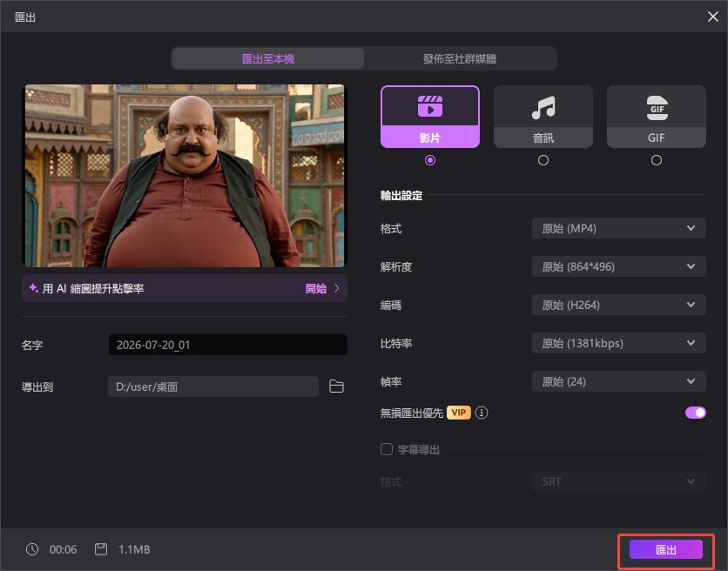Click the video preview thumbnail
The width and height of the screenshot is (728, 571).
pyautogui.click(x=185, y=176)
